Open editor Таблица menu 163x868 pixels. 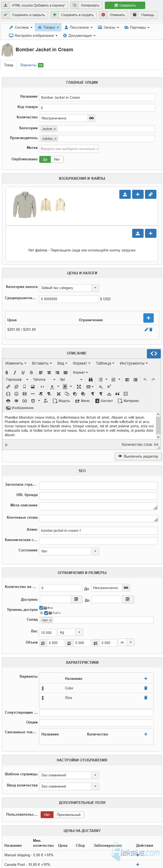coord(105,363)
